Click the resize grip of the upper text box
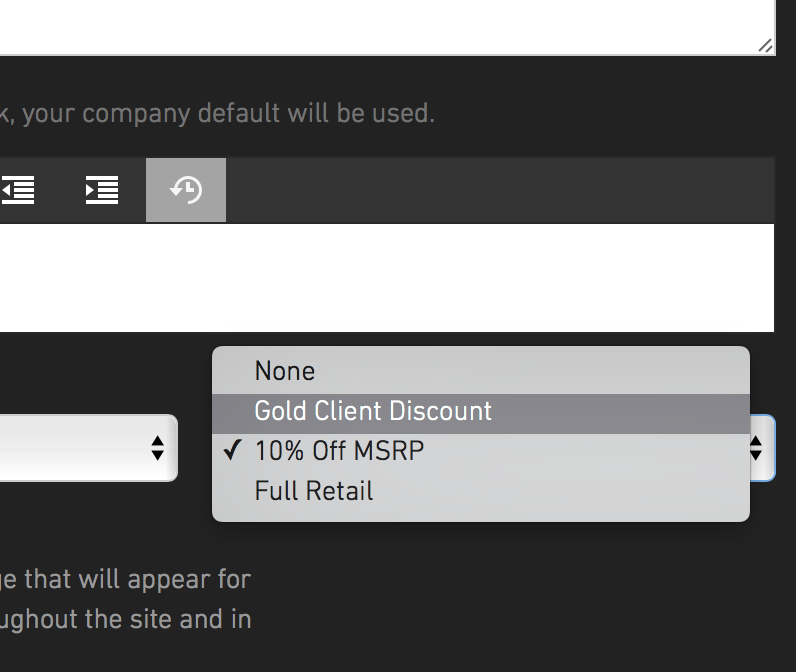Image resolution: width=796 pixels, height=672 pixels. point(766,46)
